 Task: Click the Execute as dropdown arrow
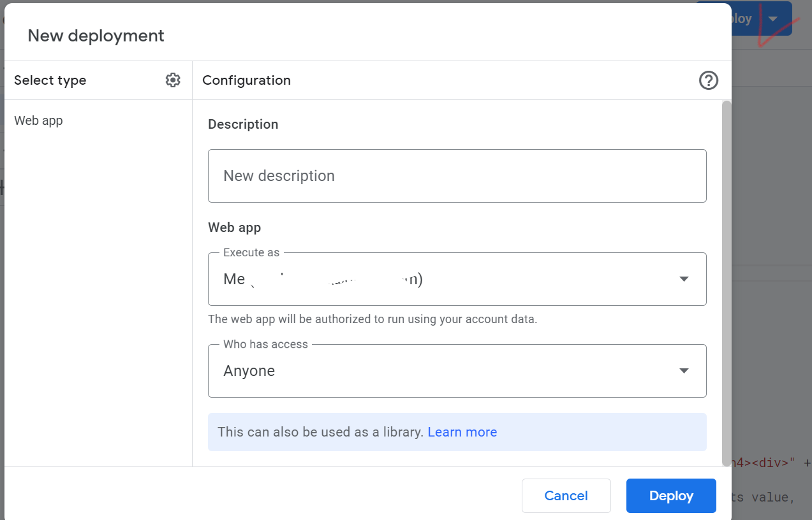tap(684, 279)
